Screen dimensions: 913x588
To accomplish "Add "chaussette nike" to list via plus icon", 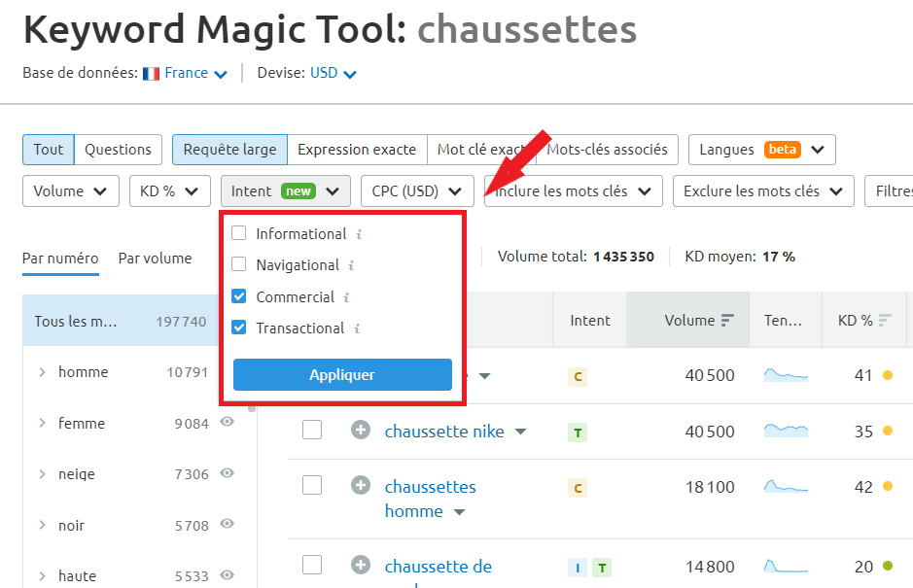I will (x=361, y=431).
